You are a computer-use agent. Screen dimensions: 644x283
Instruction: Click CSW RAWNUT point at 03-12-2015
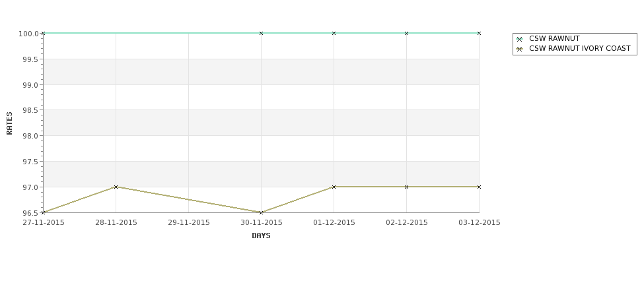coord(479,33)
